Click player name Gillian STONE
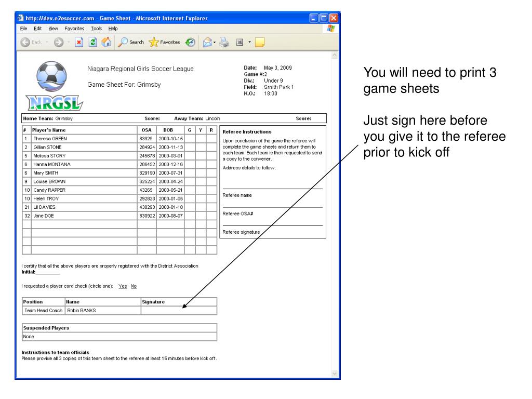 [x=47, y=147]
